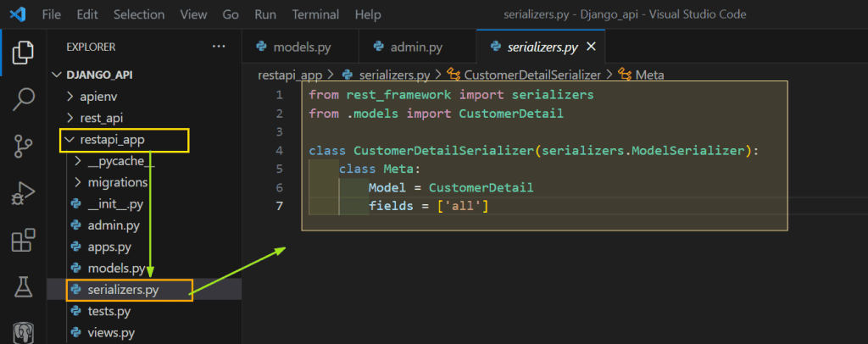
Task: Click class symbol icon beside CustomerDetailSerializer breadcrumb
Action: 453,74
